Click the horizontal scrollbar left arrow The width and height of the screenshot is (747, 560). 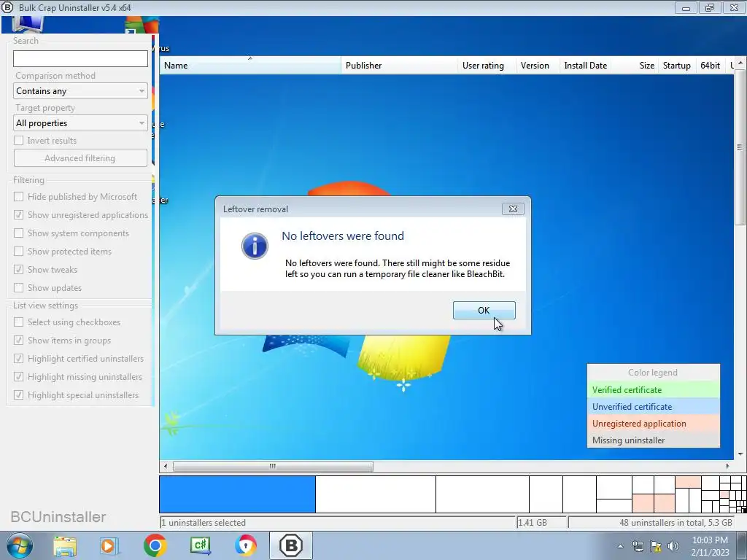pos(166,466)
